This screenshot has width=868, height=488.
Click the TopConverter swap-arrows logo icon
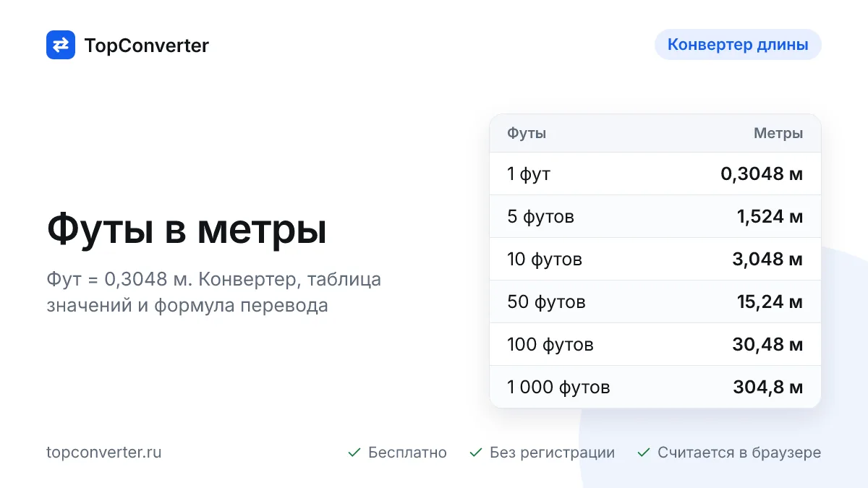61,45
